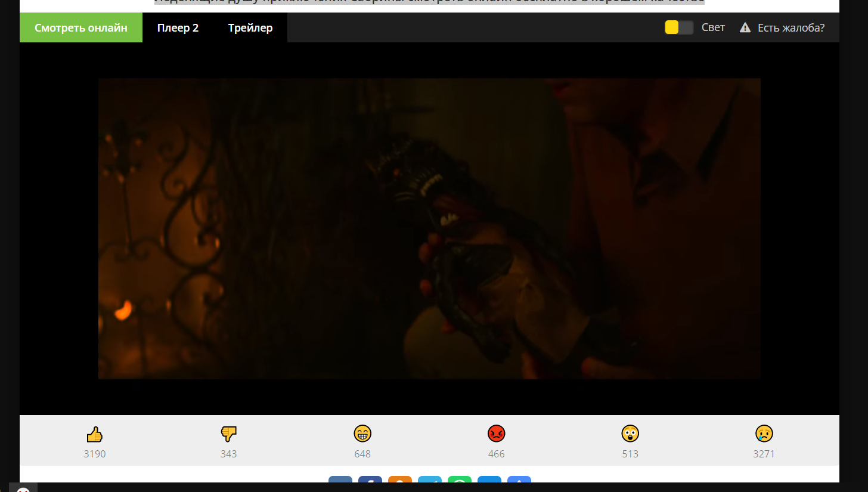Click the 513 reaction count
The width and height of the screenshot is (868, 492).
(x=630, y=454)
